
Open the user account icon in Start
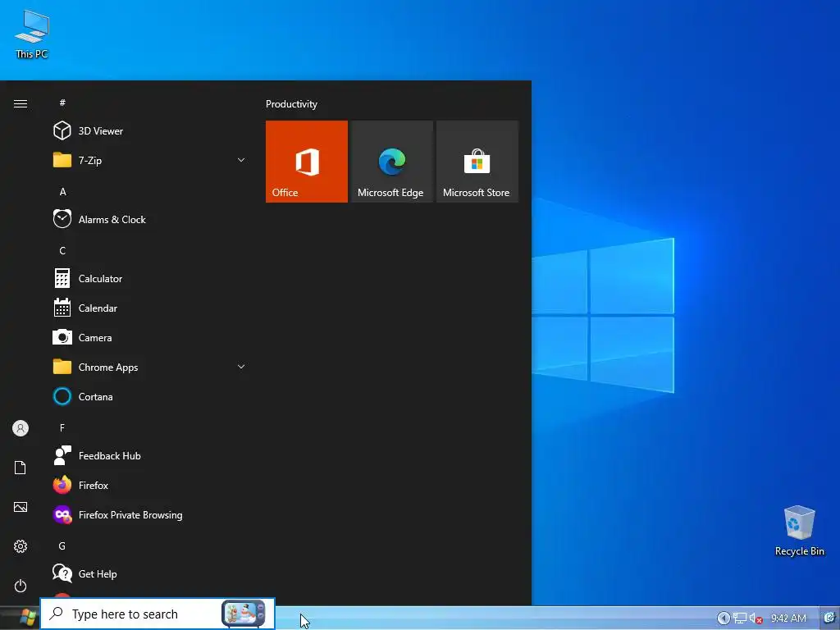tap(21, 428)
